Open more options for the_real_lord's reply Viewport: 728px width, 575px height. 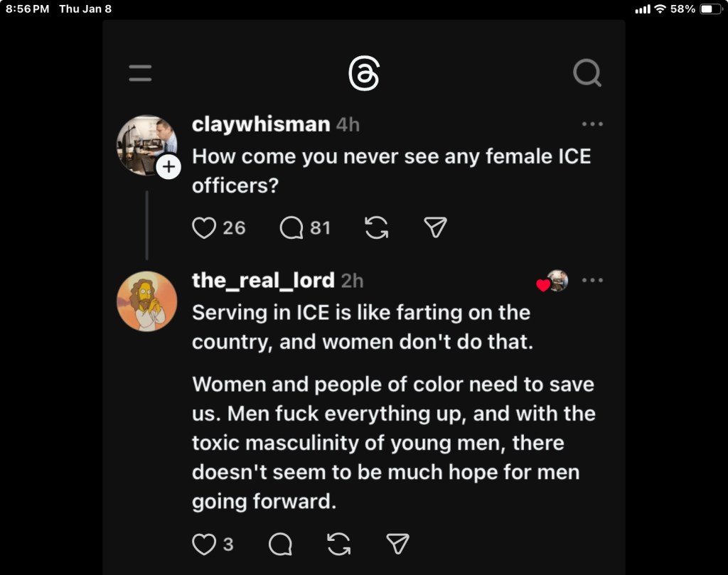click(x=592, y=280)
